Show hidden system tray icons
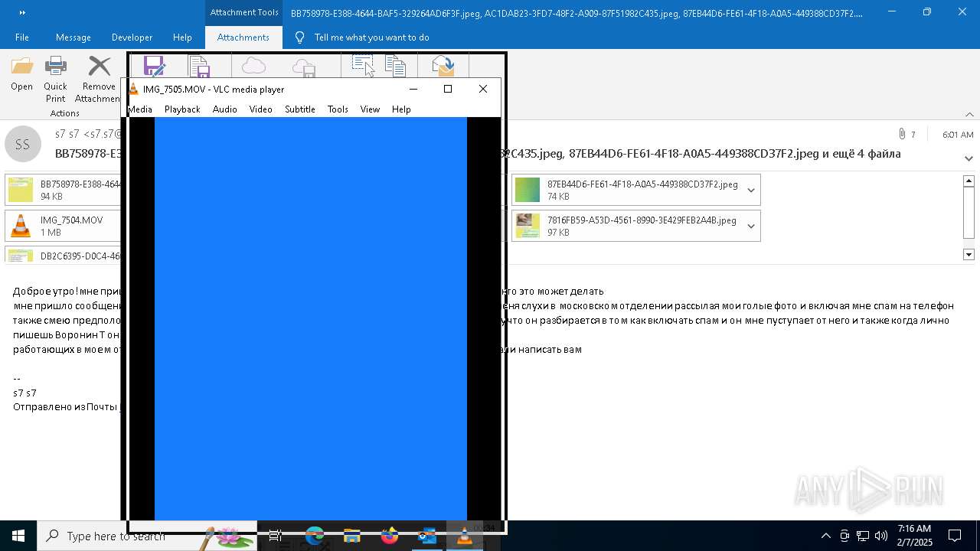Image resolution: width=980 pixels, height=551 pixels. click(825, 536)
